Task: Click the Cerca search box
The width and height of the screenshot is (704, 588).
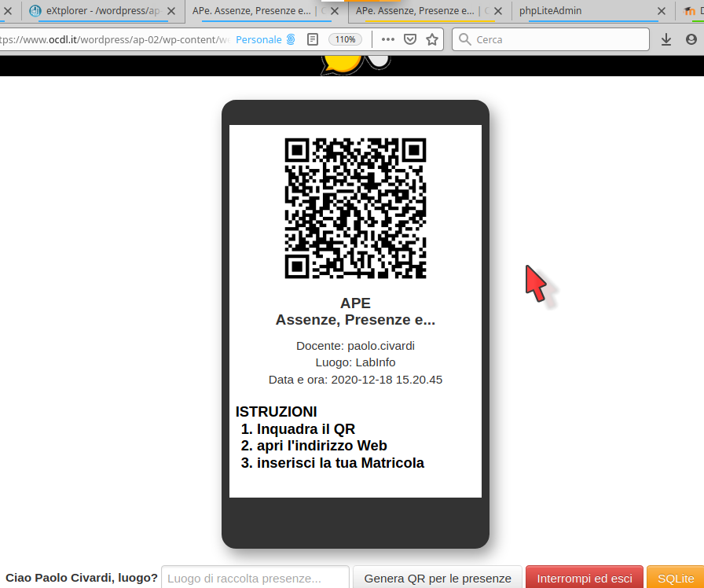Action: (x=551, y=39)
